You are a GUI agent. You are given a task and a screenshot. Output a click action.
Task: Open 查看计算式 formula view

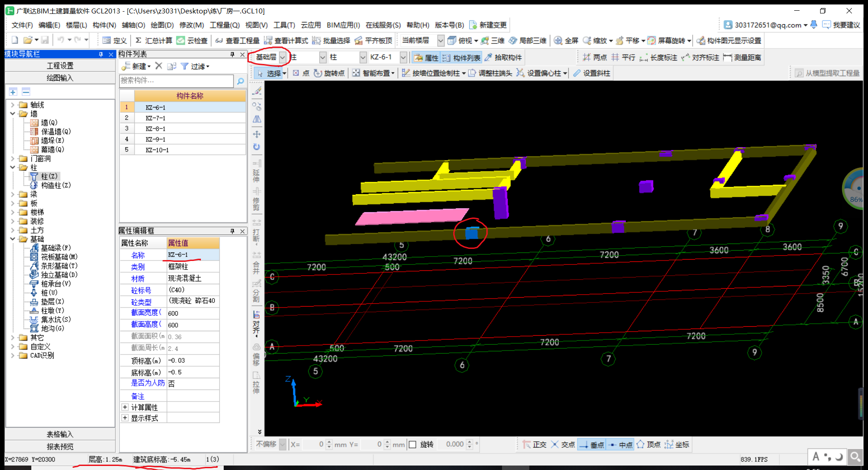pyautogui.click(x=286, y=41)
